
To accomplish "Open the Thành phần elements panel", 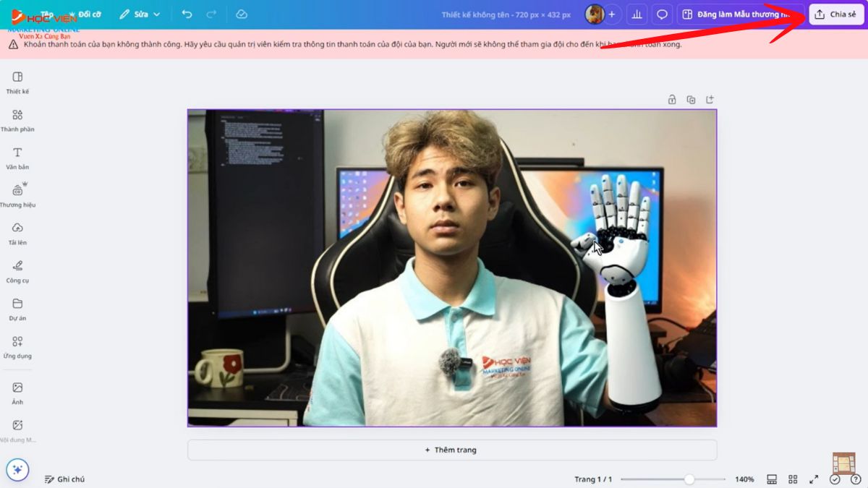I will tap(17, 119).
